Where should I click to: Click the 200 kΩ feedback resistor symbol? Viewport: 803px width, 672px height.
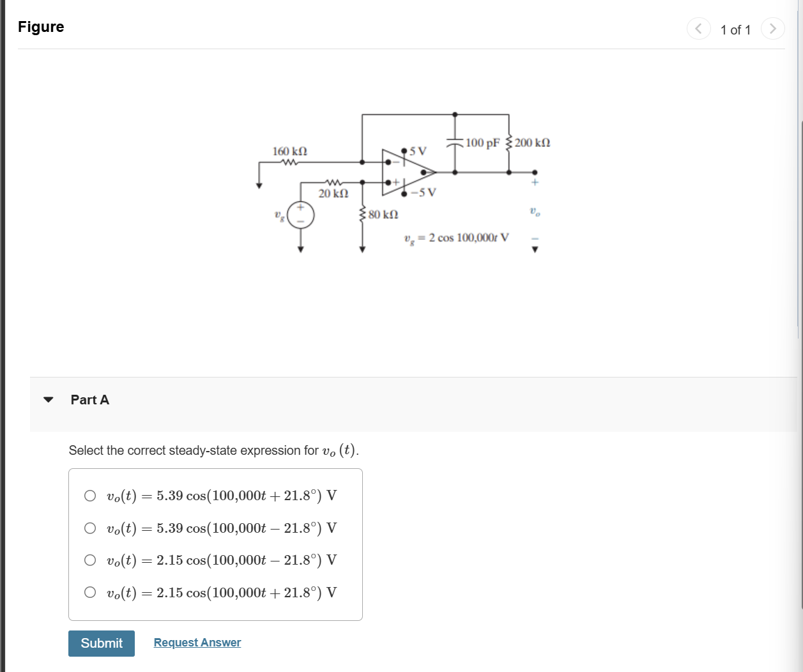(x=509, y=142)
